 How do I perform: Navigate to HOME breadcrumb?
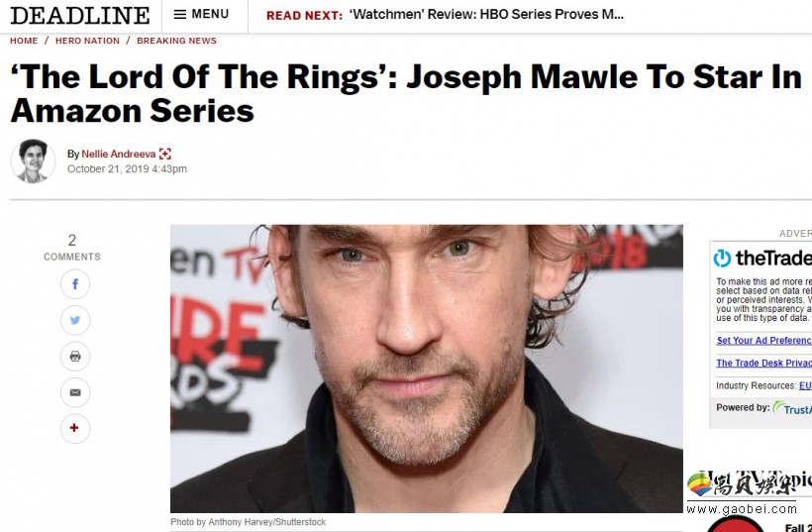[x=24, y=41]
